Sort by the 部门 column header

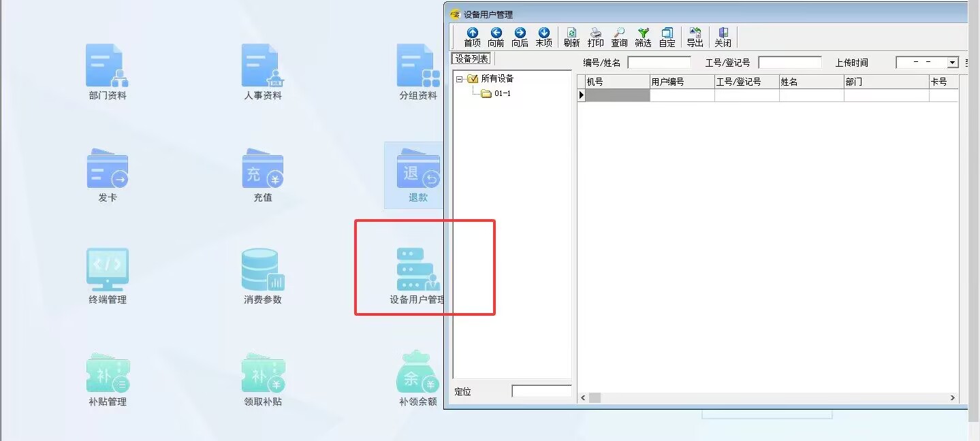[x=886, y=82]
